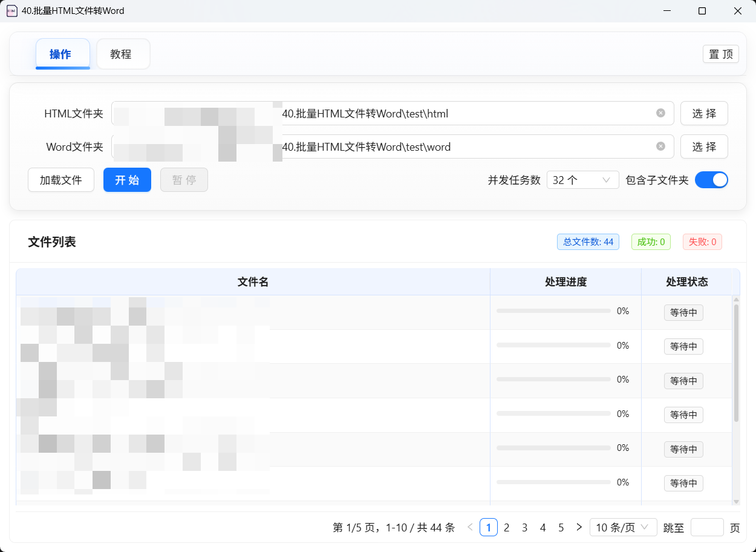
Task: Click the 加载文件 button
Action: coord(61,180)
